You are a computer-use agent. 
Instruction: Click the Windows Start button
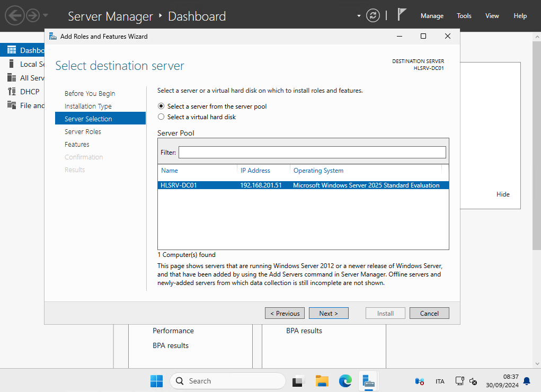pyautogui.click(x=156, y=381)
